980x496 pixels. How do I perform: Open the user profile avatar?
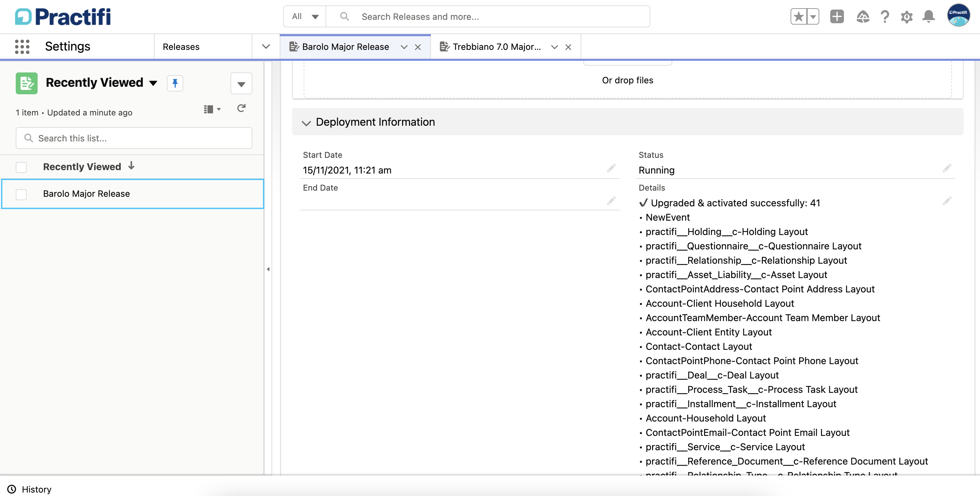tap(958, 15)
